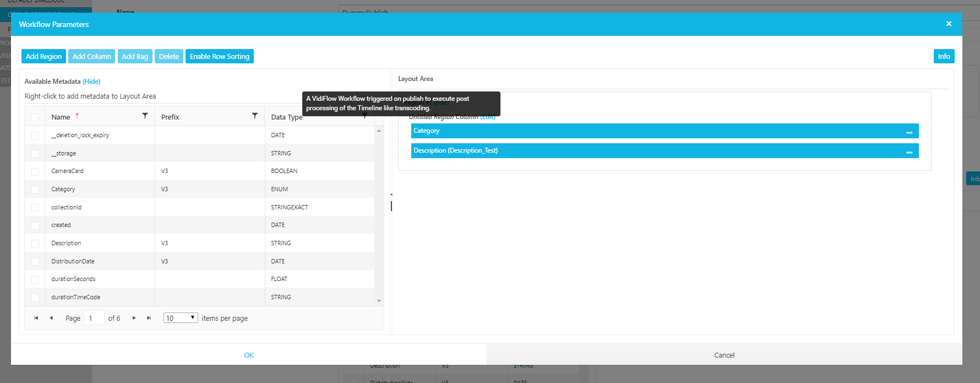980x383 pixels.
Task: Jump to the last metadata page
Action: 149,318
